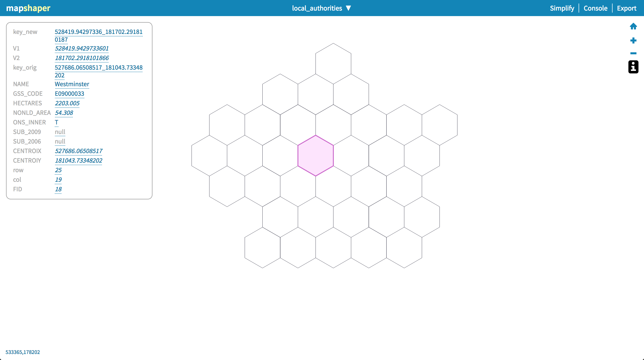Screen dimensions: 644x360
Task: Open the Simplify panel
Action: click(561, 8)
